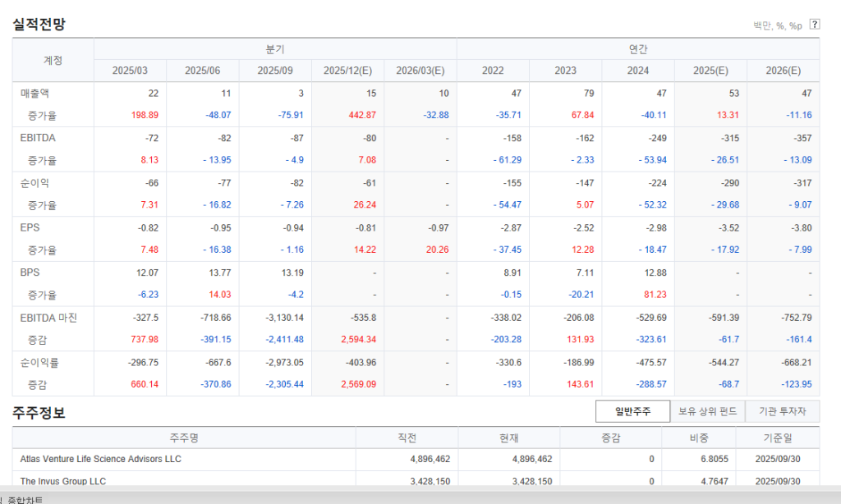Click the EBITDA 마진 row label
The width and height of the screenshot is (841, 504).
coord(48,318)
